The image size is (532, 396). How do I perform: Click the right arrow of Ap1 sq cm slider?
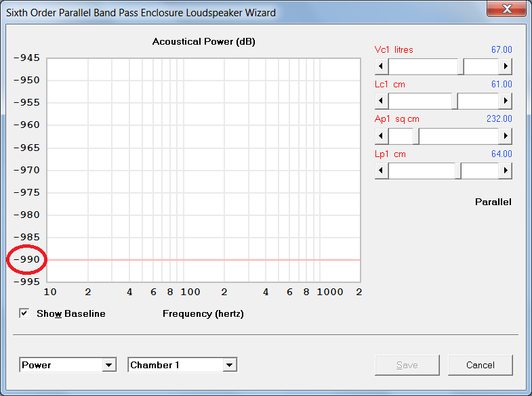505,136
